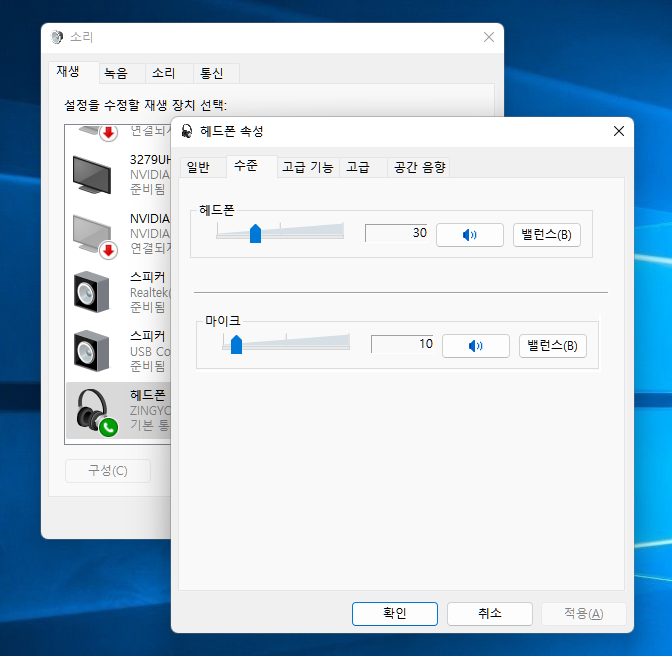Click the headphone icon in 헤드폰 속성 title bar

point(187,131)
